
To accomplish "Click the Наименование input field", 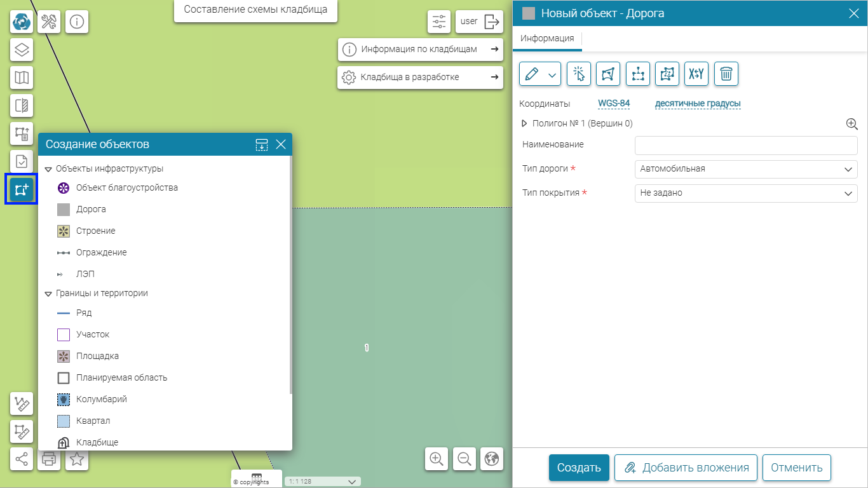I will pyautogui.click(x=745, y=145).
